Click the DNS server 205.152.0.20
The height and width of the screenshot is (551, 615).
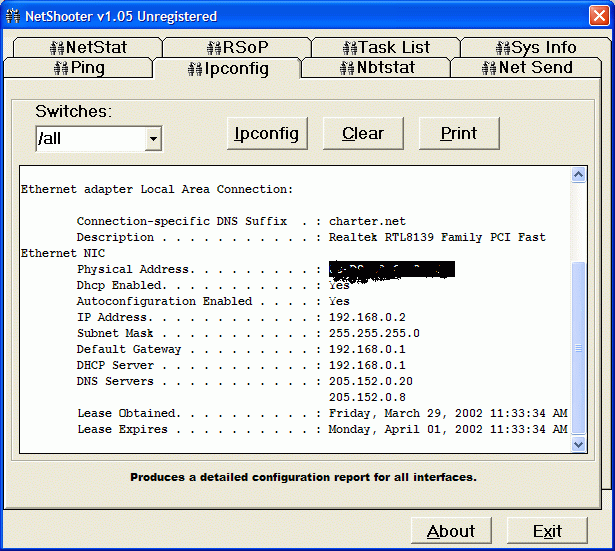point(371,381)
